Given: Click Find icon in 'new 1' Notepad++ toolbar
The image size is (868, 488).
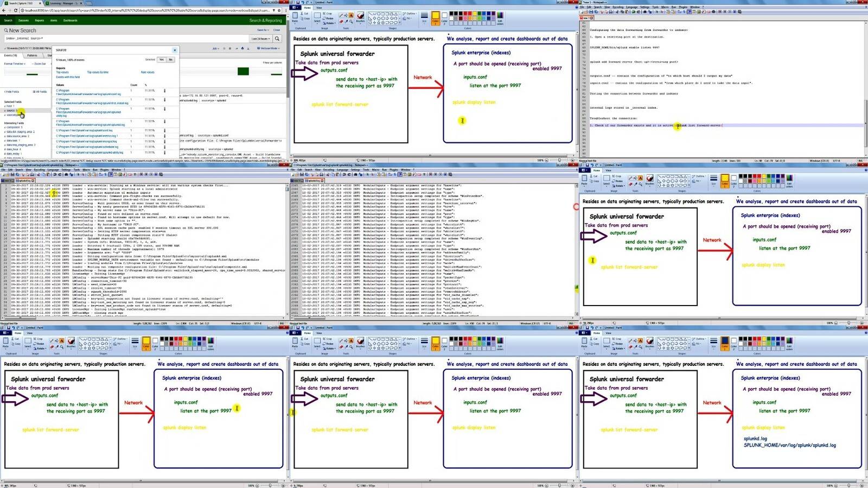Looking at the screenshot, I should click(644, 12).
